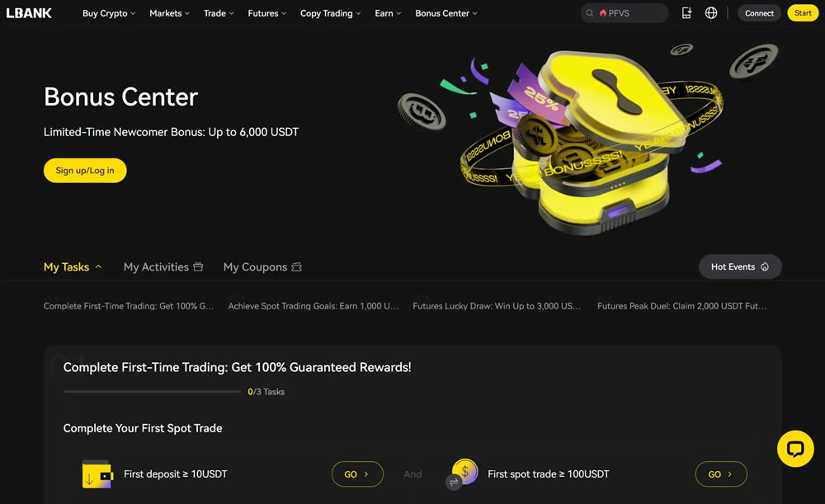Click the treasure chest bonus illustration
Image resolution: width=825 pixels, height=504 pixels.
click(589, 139)
